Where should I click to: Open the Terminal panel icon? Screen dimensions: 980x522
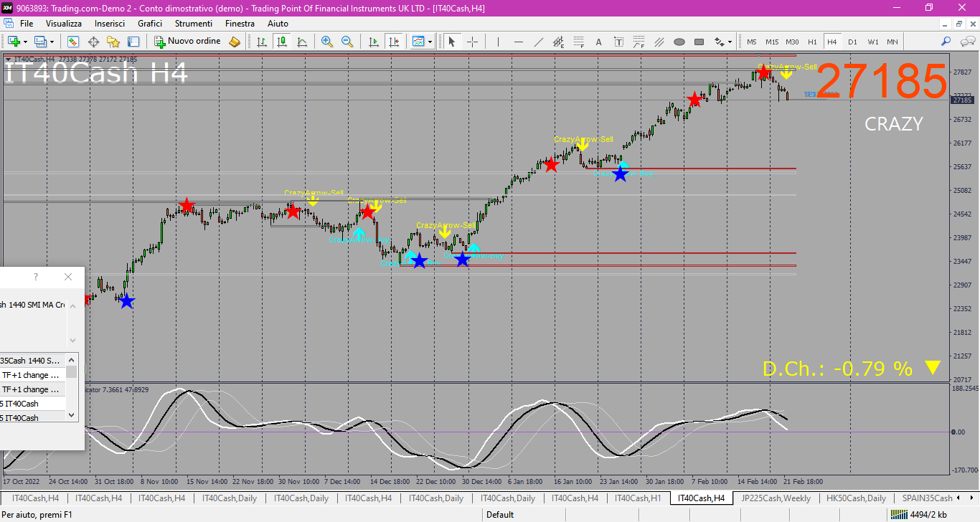(133, 42)
